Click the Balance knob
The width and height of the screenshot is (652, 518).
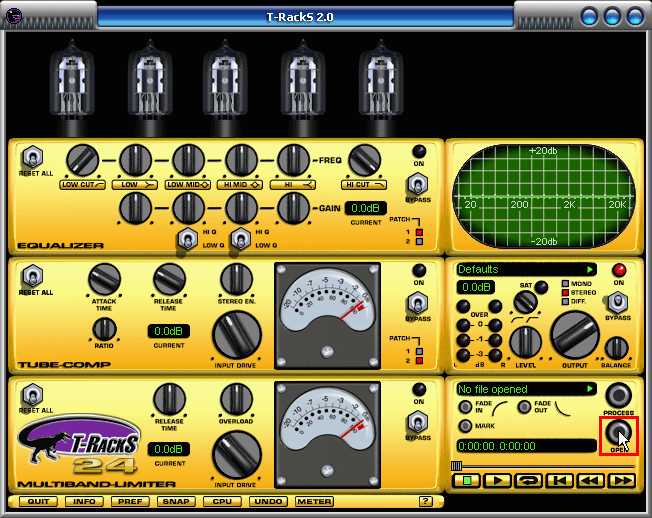616,348
